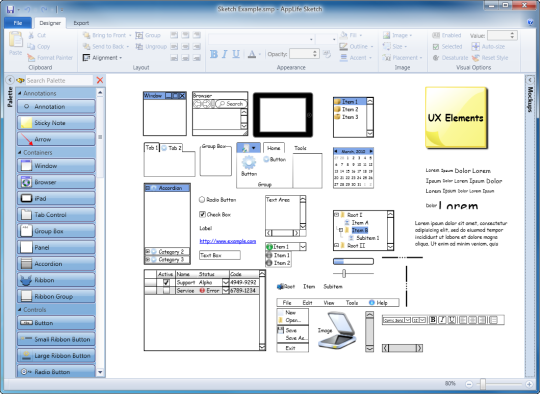
Task: Pick the Browser container from palette
Action: click(56, 182)
